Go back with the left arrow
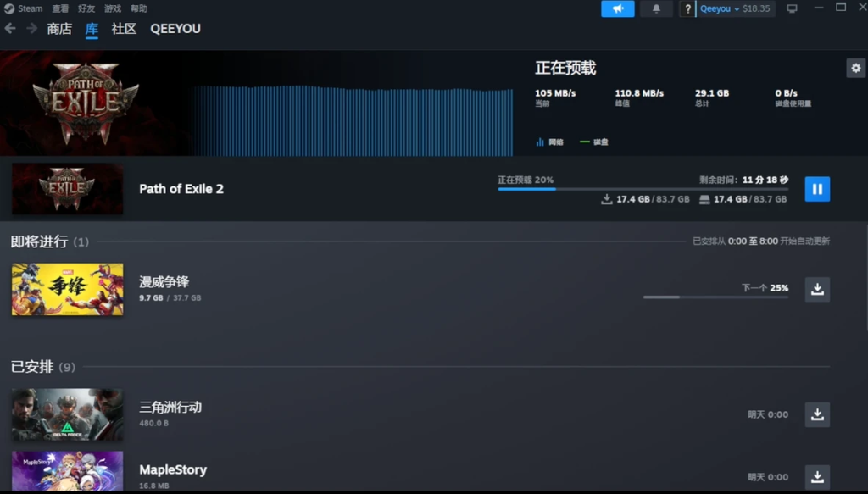 coord(10,28)
